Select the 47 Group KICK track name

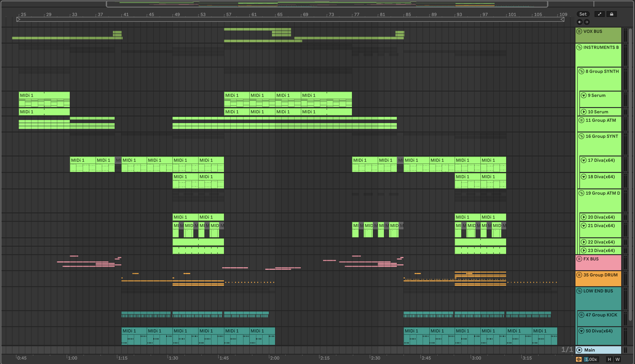(x=601, y=315)
